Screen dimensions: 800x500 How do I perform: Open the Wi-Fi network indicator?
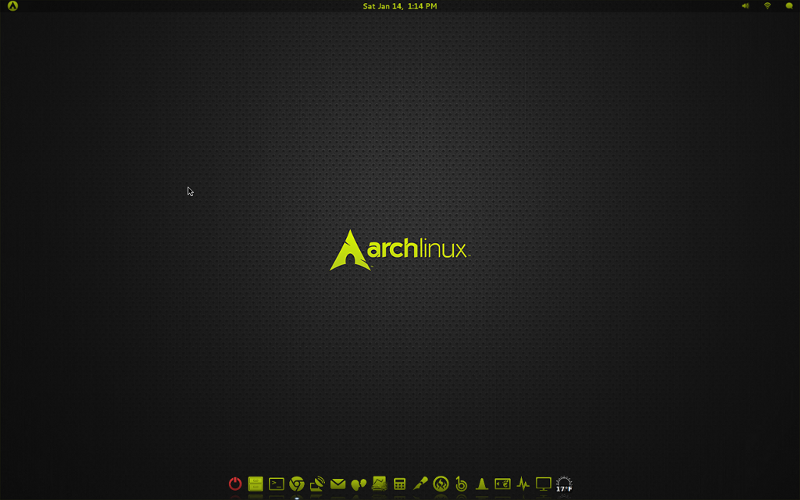(x=767, y=6)
